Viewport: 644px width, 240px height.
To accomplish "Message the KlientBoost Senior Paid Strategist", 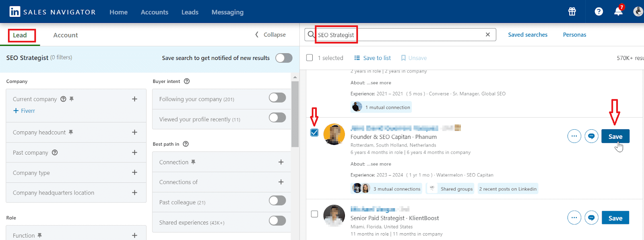I will tap(591, 218).
